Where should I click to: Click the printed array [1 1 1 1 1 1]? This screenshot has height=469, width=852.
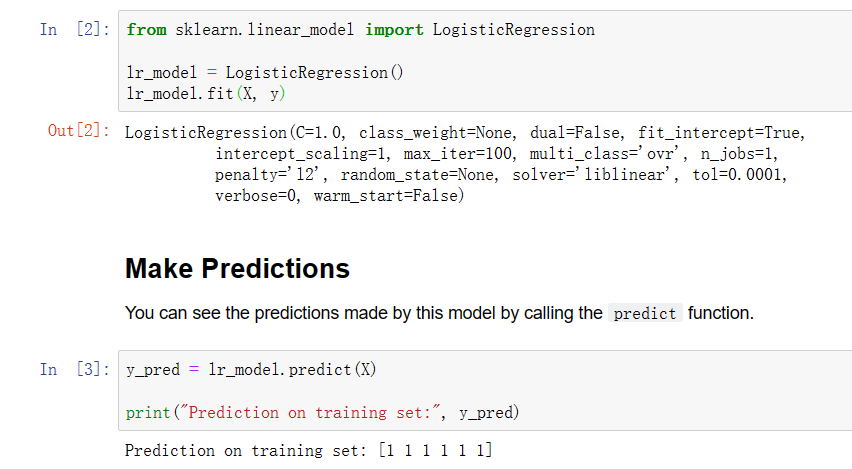[x=435, y=450]
